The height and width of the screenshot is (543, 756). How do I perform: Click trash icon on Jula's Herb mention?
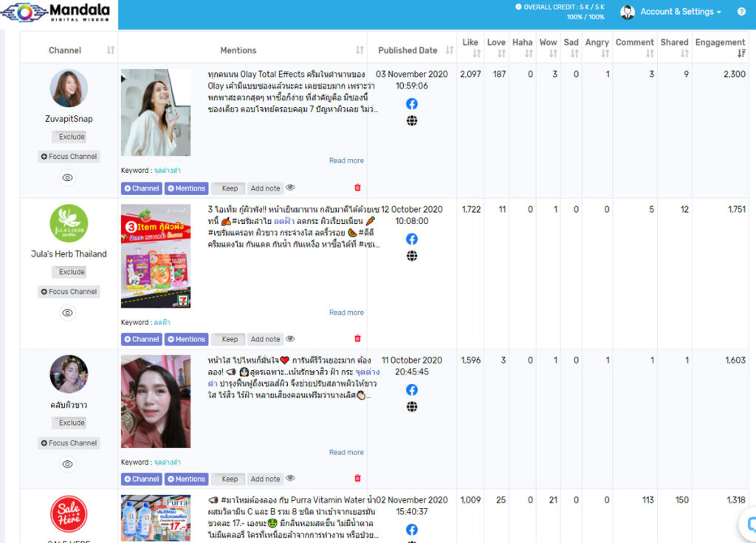[x=358, y=338]
